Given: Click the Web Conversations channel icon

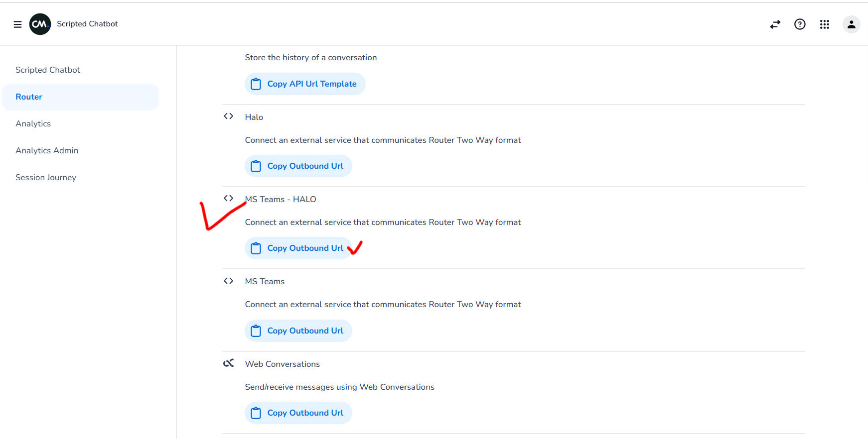Looking at the screenshot, I should pyautogui.click(x=229, y=363).
